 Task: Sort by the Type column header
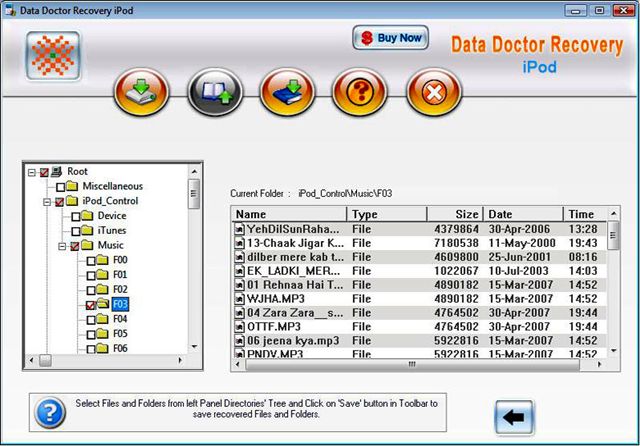tap(387, 214)
